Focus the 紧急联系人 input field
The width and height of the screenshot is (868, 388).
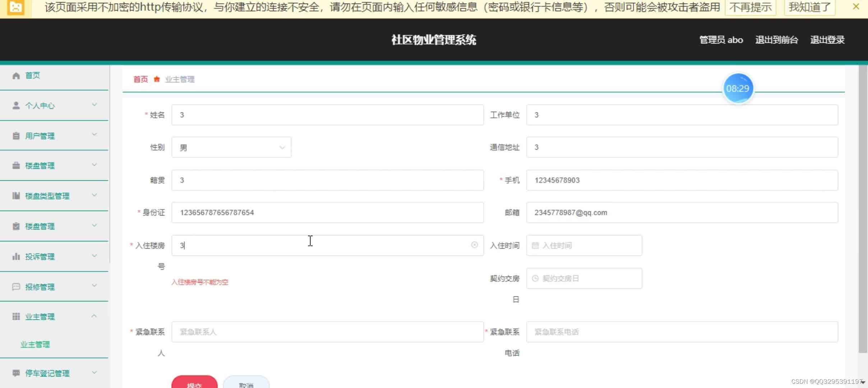(x=328, y=332)
